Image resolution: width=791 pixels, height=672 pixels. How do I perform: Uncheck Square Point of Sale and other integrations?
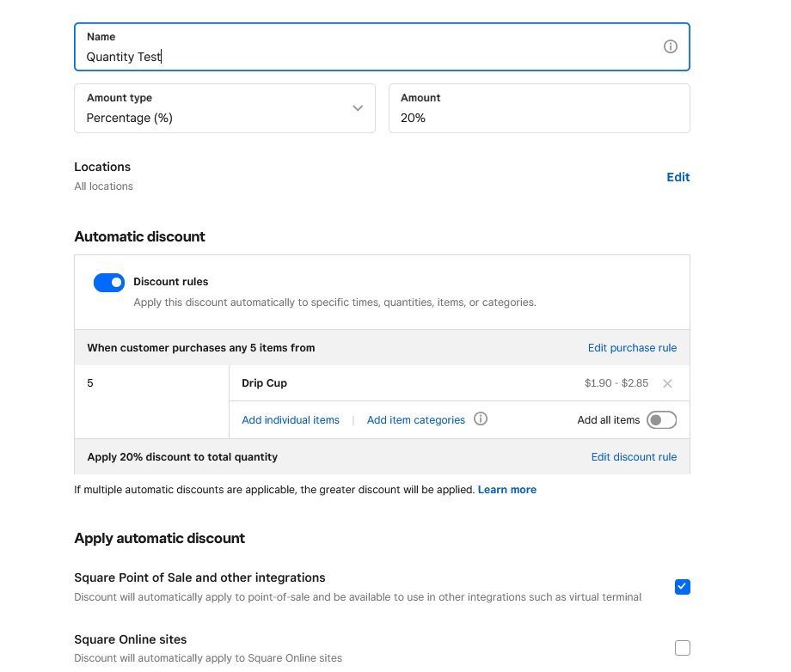pyautogui.click(x=682, y=587)
